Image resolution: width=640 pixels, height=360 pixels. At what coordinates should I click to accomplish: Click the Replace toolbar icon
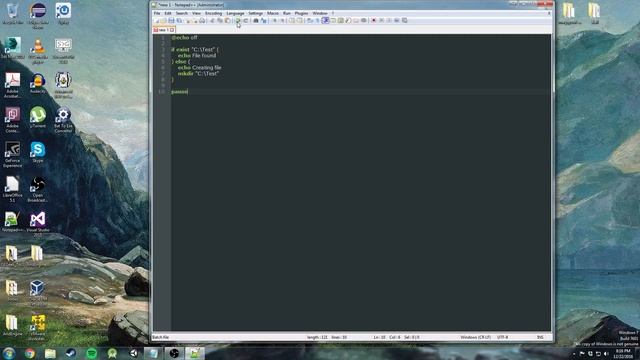click(264, 20)
